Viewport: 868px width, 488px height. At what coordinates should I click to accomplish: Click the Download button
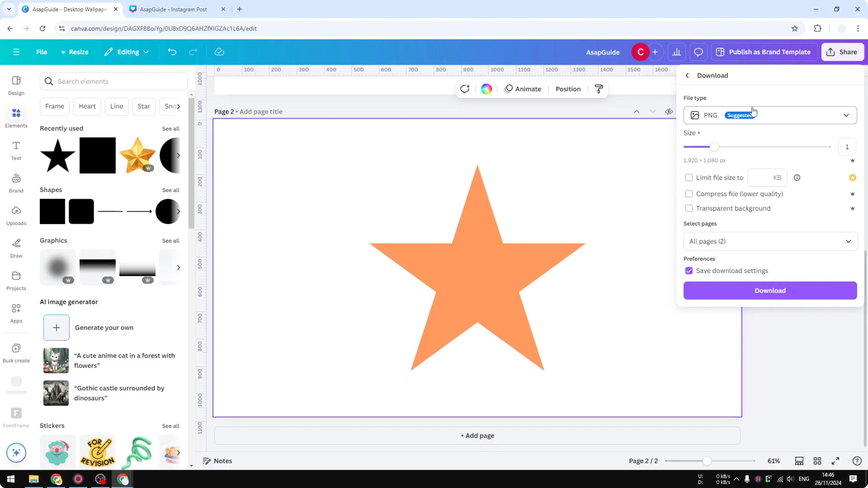coord(770,290)
